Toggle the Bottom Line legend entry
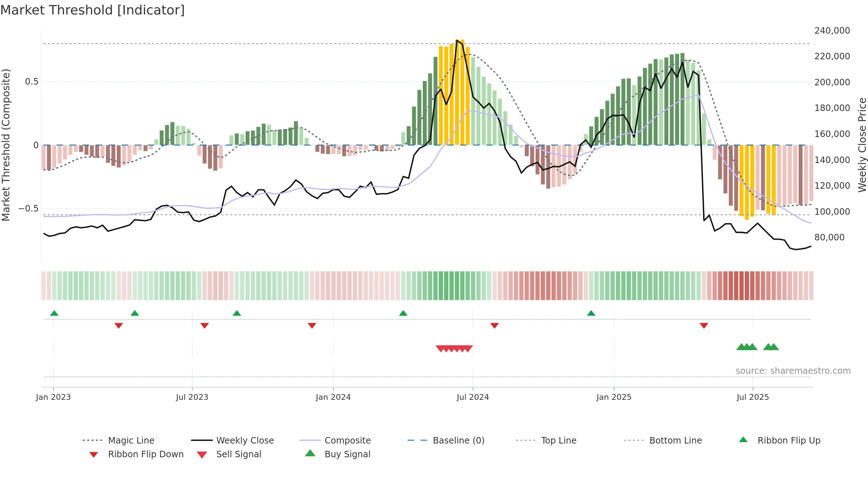Image resolution: width=868 pixels, height=488 pixels. tap(663, 440)
